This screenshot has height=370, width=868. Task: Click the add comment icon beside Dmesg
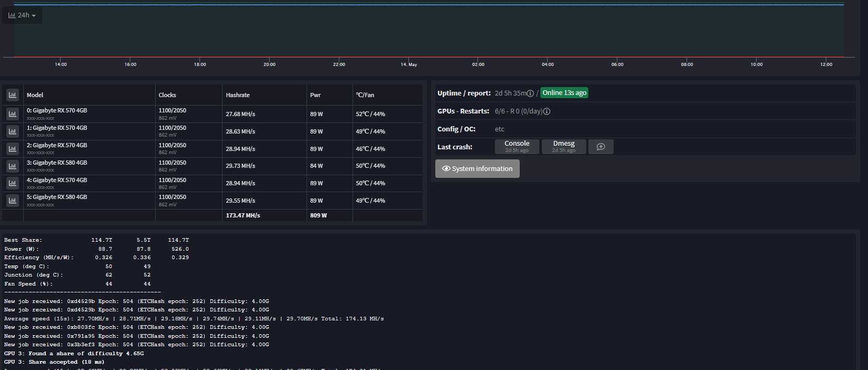tap(600, 147)
